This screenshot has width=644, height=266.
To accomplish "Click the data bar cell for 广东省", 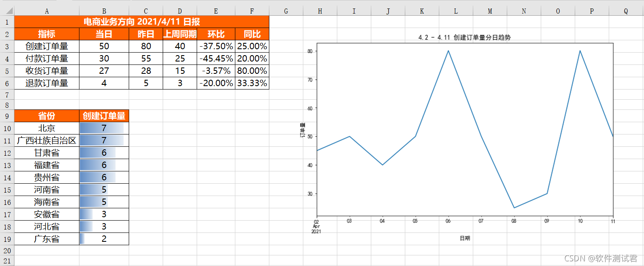I will click(104, 239).
